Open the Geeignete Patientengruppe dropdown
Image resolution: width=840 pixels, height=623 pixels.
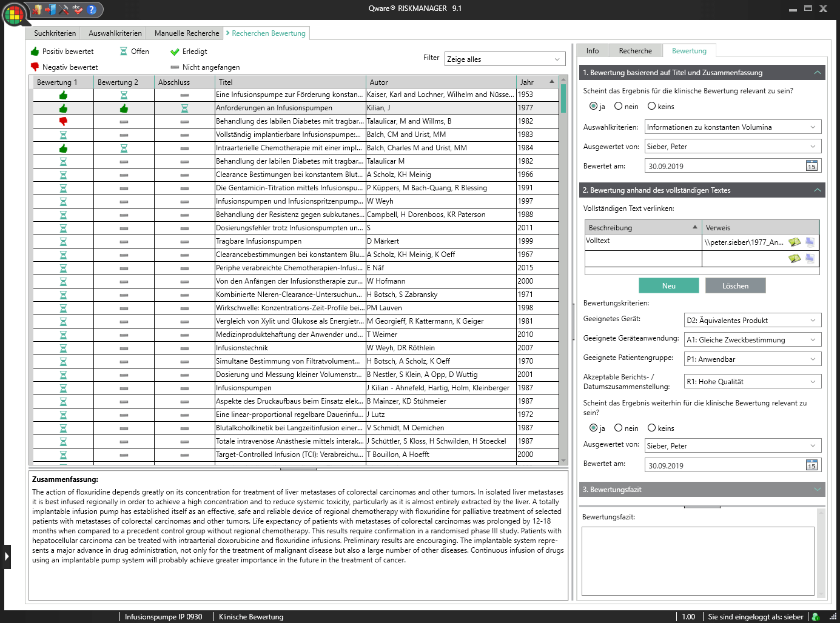[753, 359]
